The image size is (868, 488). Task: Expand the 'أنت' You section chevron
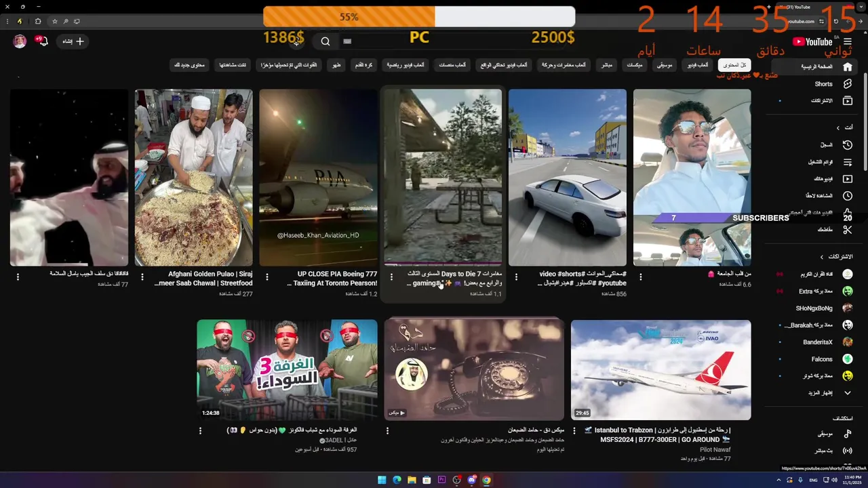pyautogui.click(x=838, y=127)
